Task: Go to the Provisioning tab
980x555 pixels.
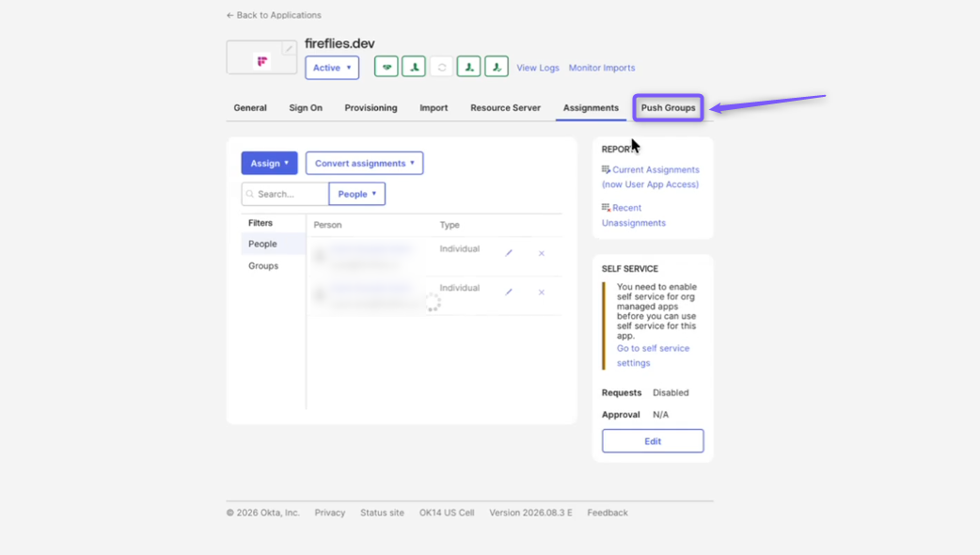Action: pyautogui.click(x=371, y=107)
